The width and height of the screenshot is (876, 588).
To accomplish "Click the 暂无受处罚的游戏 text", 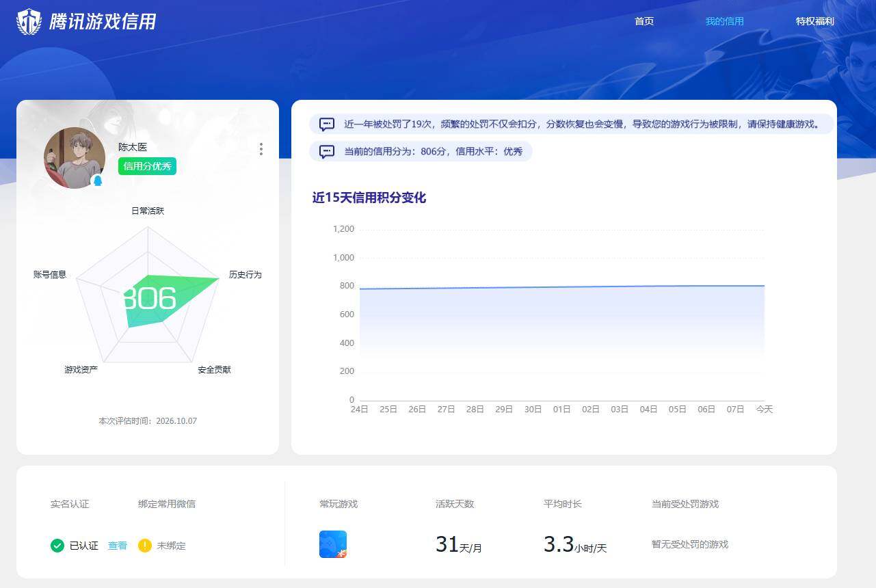I will pyautogui.click(x=690, y=544).
